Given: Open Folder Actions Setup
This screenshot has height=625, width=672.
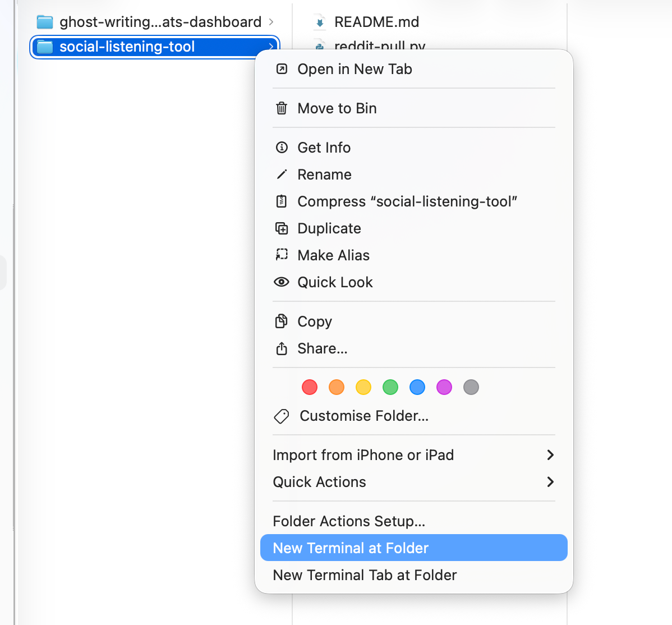Looking at the screenshot, I should click(x=349, y=521).
